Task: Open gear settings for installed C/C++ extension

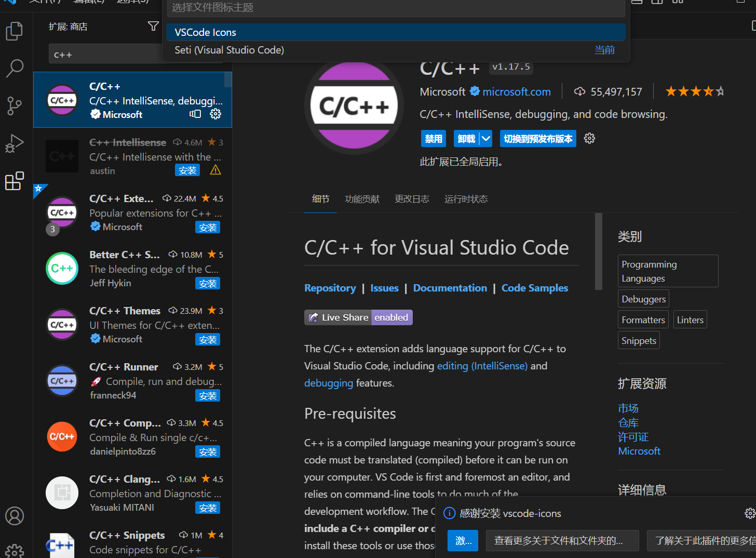Action: 215,114
